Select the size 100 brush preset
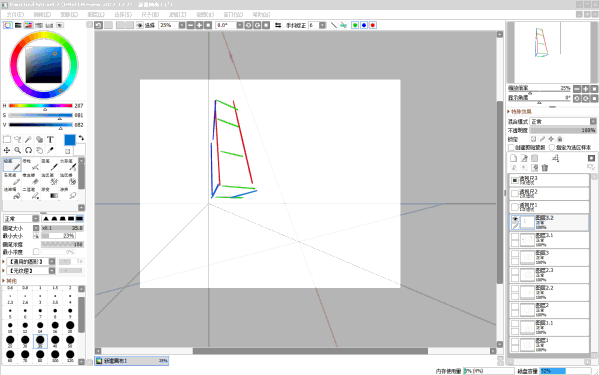600x375 pixels. tap(55, 355)
